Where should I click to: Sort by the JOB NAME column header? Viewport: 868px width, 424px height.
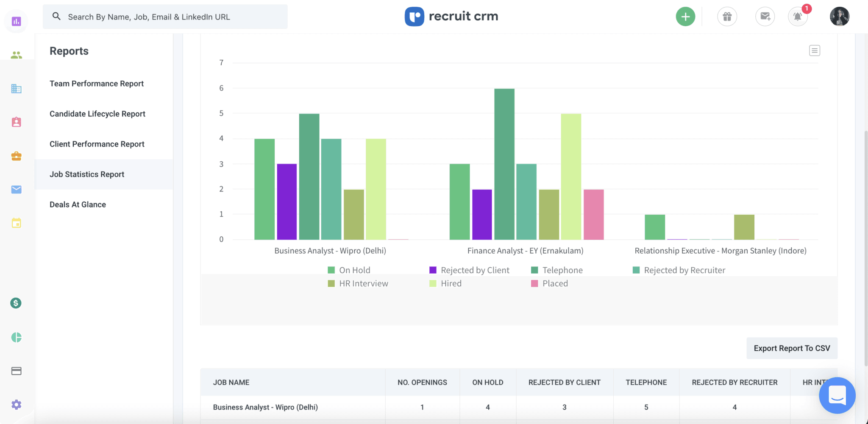[231, 382]
